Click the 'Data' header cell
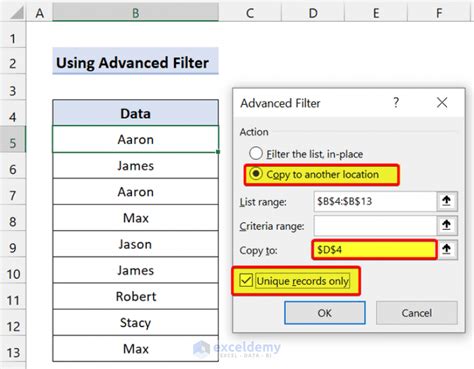The width and height of the screenshot is (474, 369). [x=135, y=113]
